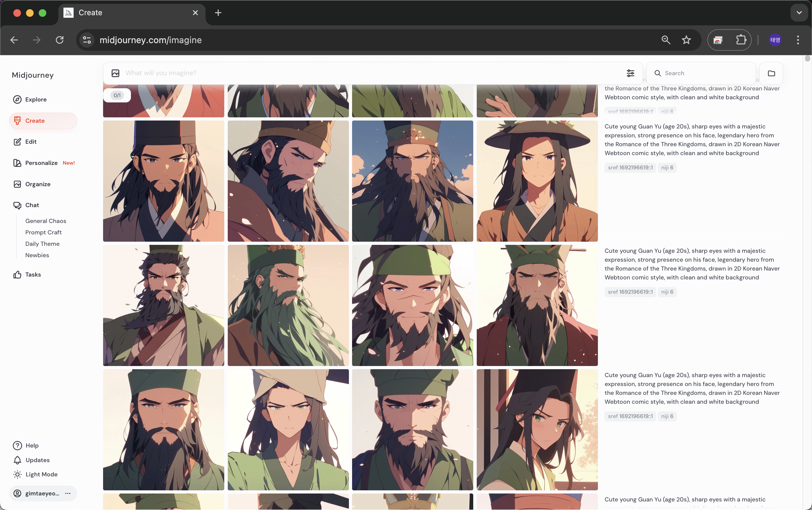Open the Tasks page
This screenshot has height=510, width=812.
(33, 274)
